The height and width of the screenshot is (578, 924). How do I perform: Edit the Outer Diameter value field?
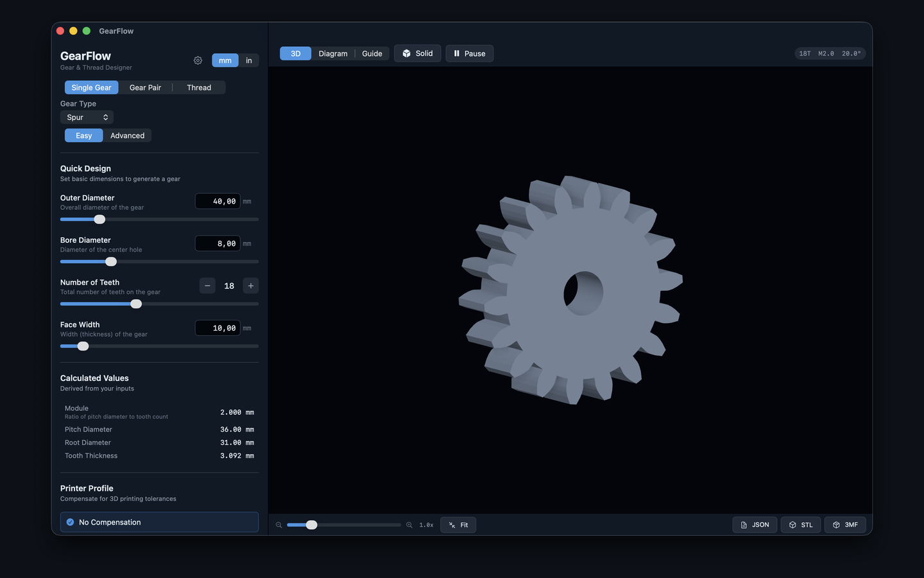click(218, 201)
